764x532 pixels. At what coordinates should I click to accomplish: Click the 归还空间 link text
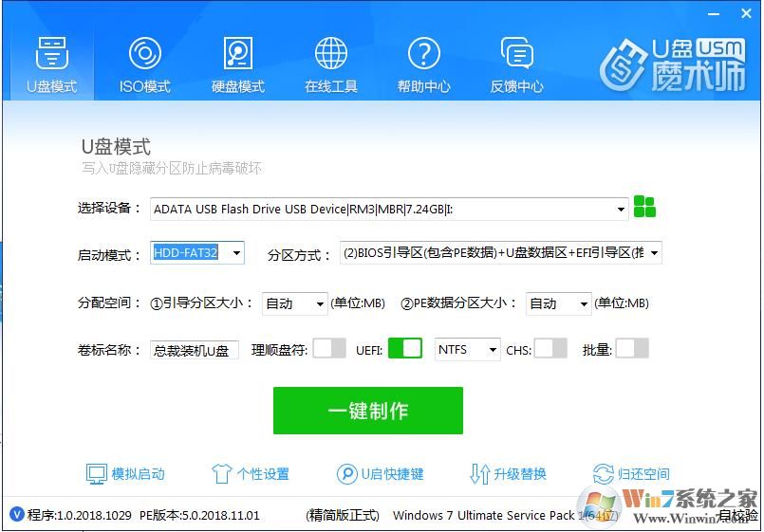pyautogui.click(x=643, y=473)
